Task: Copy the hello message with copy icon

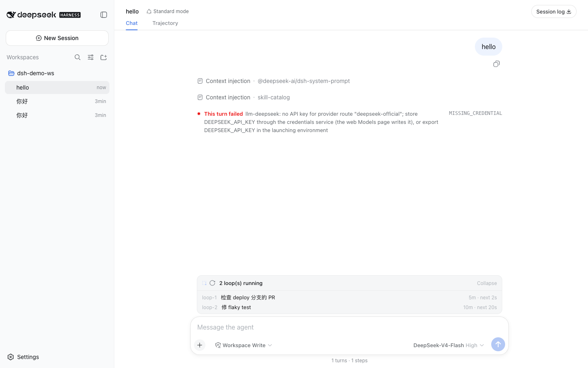Action: click(497, 64)
